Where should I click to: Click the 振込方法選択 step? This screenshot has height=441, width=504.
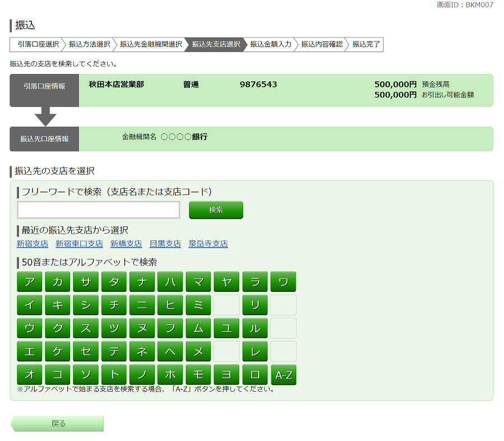[x=90, y=44]
